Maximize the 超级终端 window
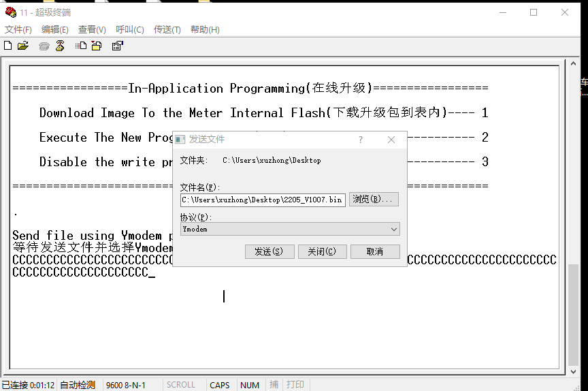The image size is (588, 391). pyautogui.click(x=534, y=12)
